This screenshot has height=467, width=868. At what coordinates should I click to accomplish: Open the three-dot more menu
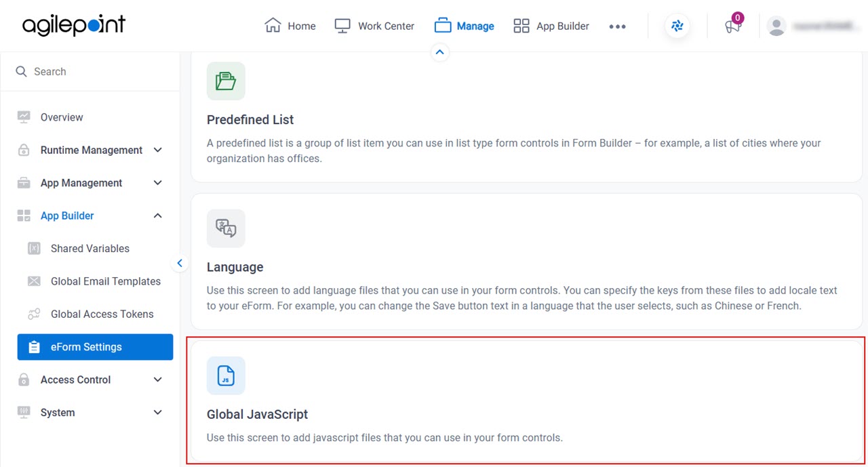tap(617, 26)
